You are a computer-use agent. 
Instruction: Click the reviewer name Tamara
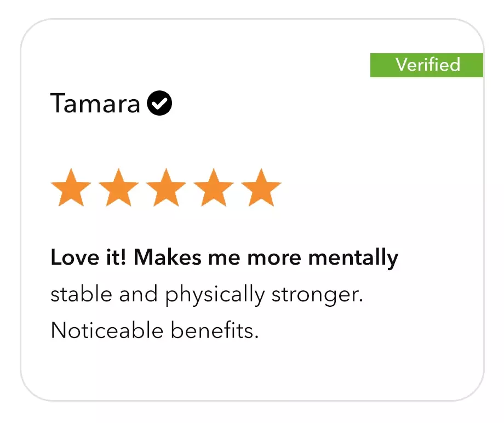95,103
